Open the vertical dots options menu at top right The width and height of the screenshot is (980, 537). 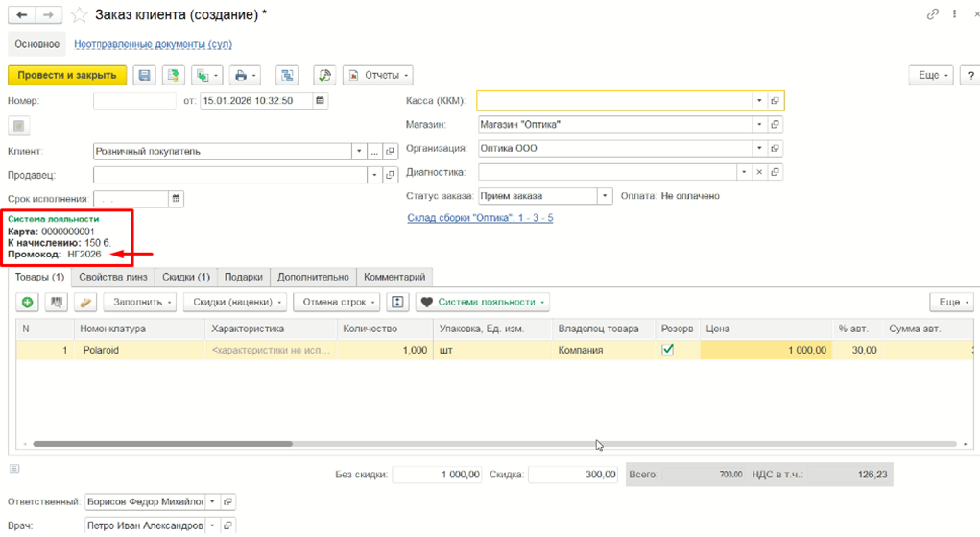click(954, 13)
